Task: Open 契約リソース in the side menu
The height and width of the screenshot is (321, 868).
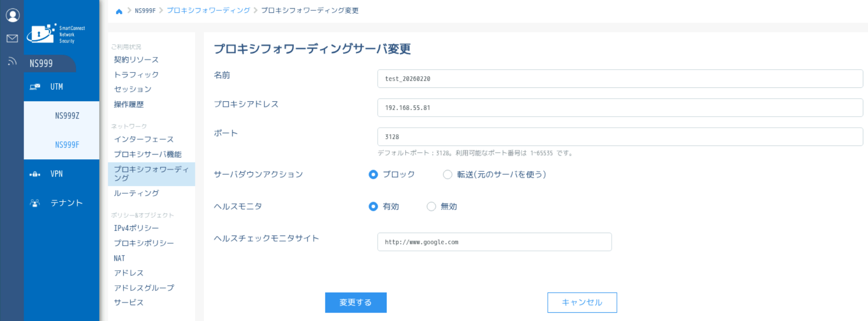Action: (x=136, y=60)
